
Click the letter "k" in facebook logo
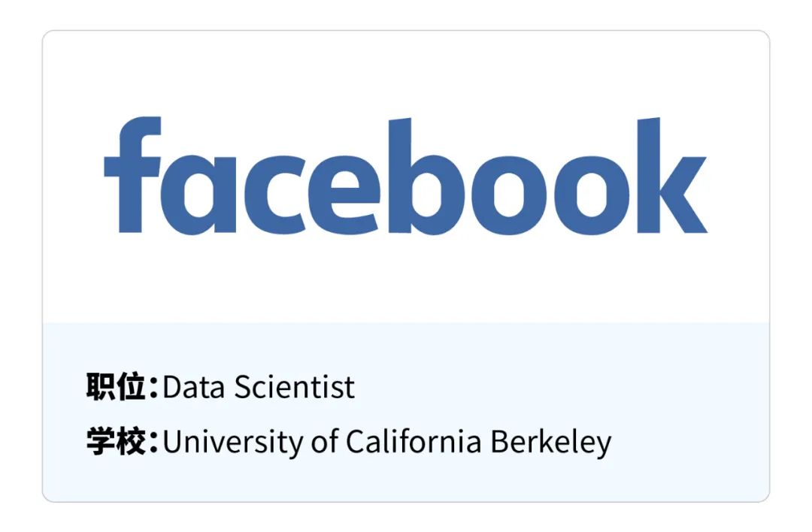pos(672,175)
